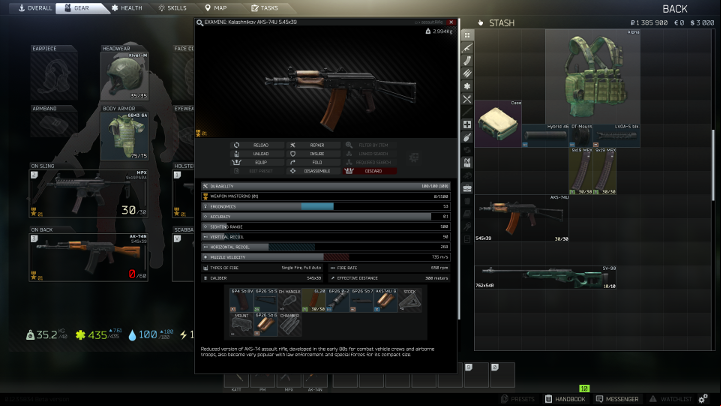Select CH. HANDLE mod slot
This screenshot has width=721, height=406.
tap(289, 301)
